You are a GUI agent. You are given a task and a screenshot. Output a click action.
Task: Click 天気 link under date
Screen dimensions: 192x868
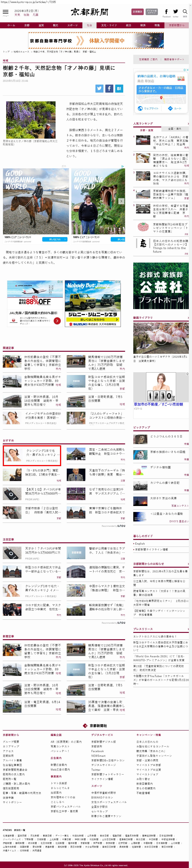(17, 15)
